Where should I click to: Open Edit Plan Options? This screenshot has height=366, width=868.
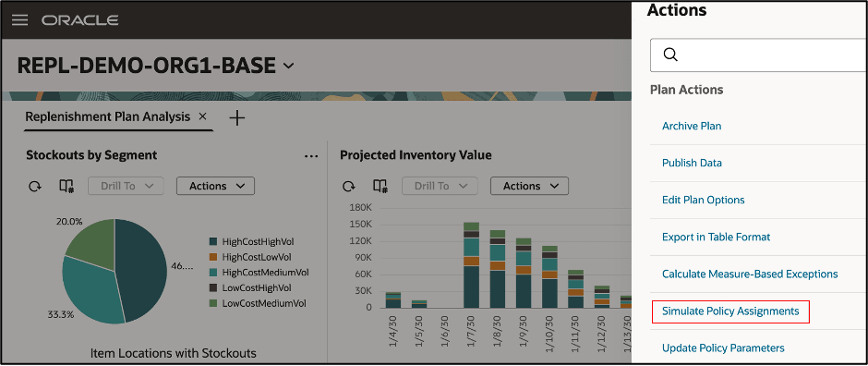tap(703, 200)
